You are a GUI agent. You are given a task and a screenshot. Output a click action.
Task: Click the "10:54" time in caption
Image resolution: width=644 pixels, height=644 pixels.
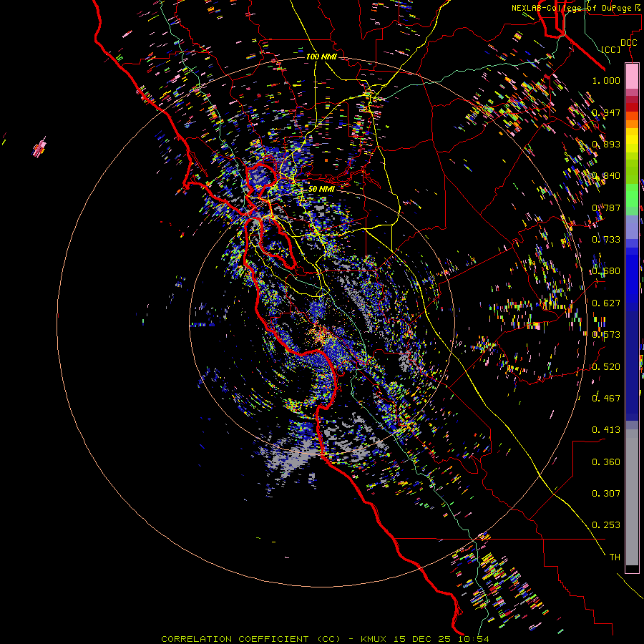tap(474, 639)
